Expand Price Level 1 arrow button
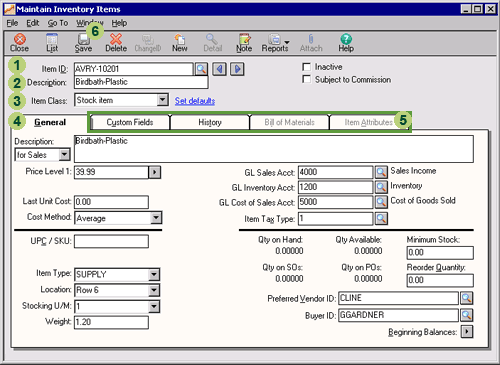The image size is (500, 365). click(154, 172)
